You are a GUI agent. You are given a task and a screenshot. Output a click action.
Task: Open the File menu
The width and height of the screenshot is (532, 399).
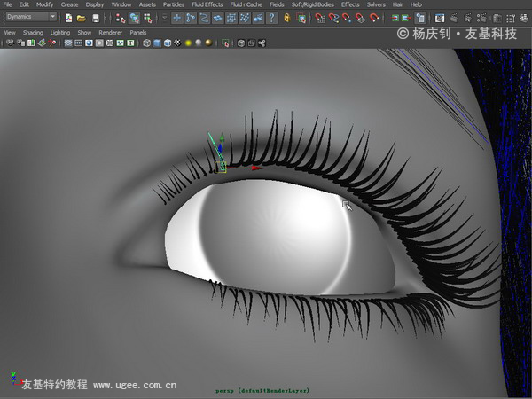pos(7,4)
